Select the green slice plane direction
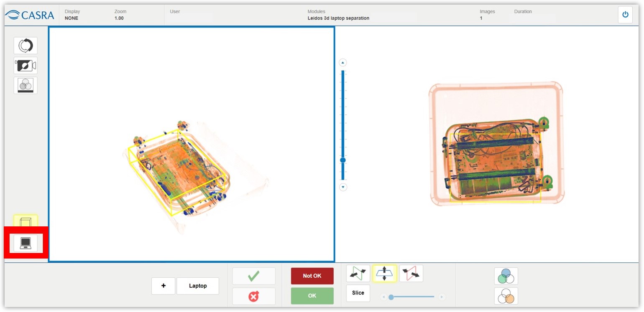The width and height of the screenshot is (644, 312). 358,274
